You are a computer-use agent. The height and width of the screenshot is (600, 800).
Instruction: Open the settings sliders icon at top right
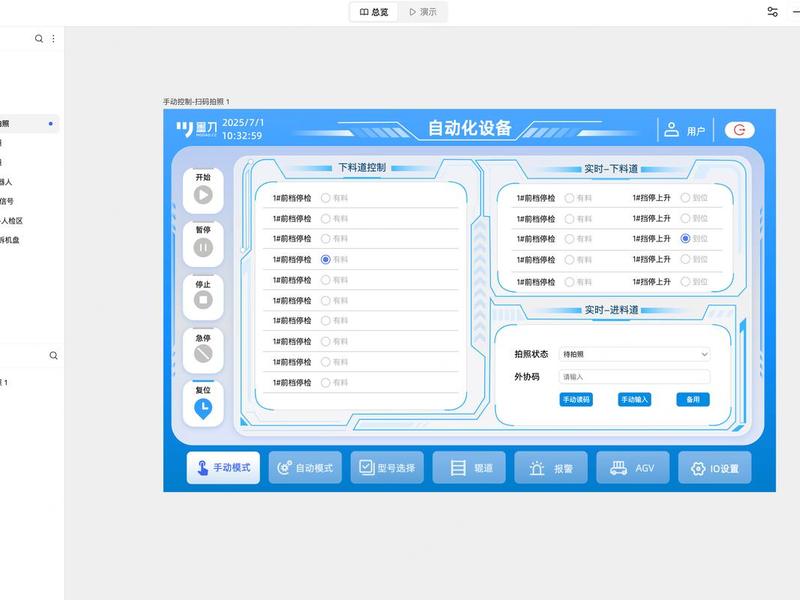[772, 12]
